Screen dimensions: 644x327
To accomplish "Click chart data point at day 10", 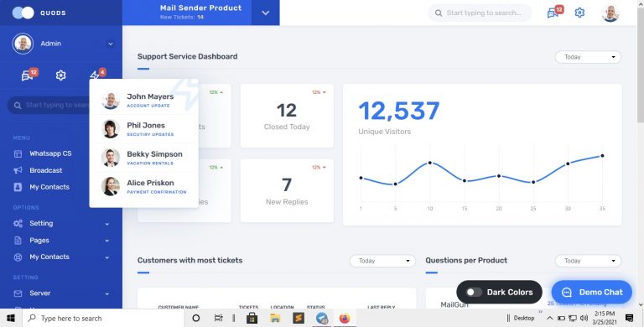I will [430, 163].
